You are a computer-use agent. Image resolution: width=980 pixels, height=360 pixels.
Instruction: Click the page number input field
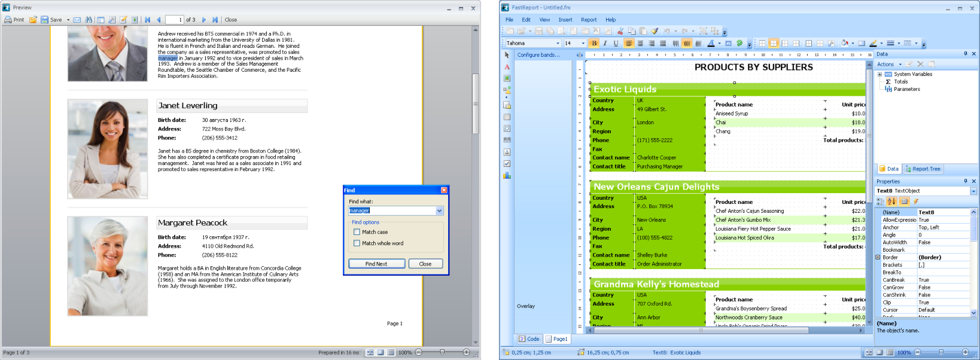pos(174,20)
